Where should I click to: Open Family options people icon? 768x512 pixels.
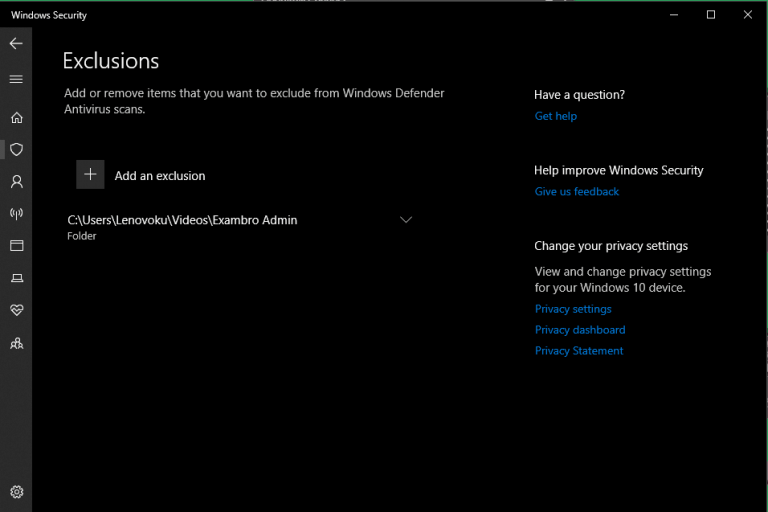point(17,343)
